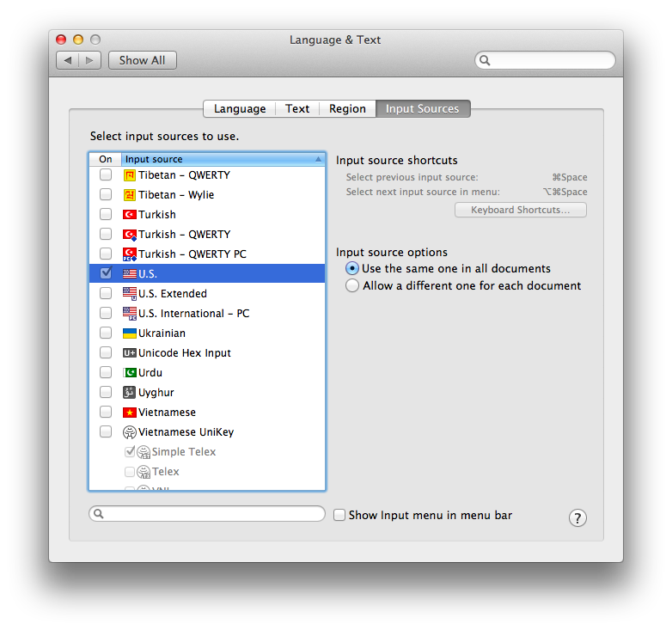
Task: Check Show Input menu in menu bar
Action: tap(339, 515)
